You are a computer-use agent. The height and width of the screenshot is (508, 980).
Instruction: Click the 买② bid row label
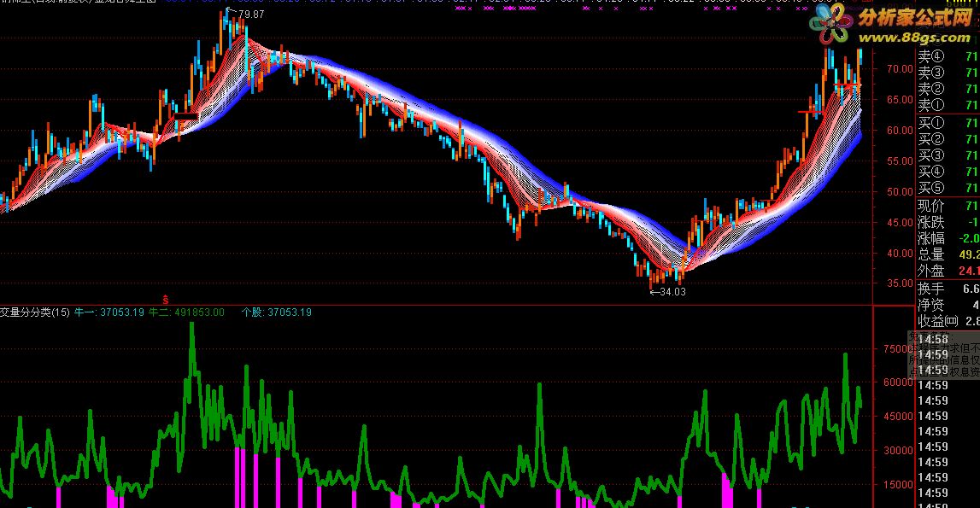930,139
